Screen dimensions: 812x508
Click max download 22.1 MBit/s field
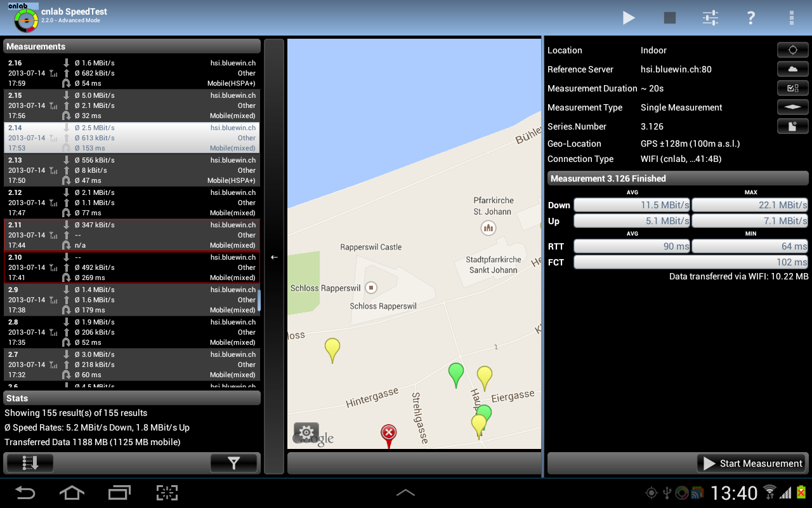tap(750, 205)
